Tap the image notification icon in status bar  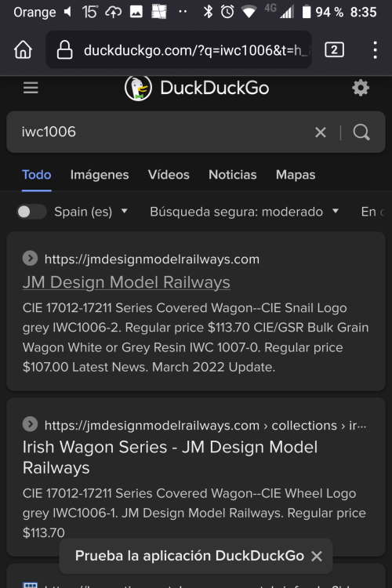[136, 12]
